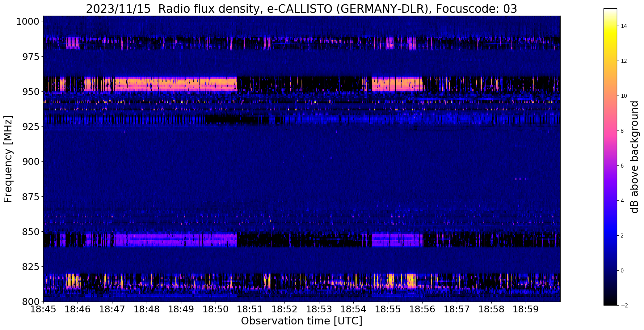Click the plot title text
Screen dimensions: 644x330
[301, 9]
